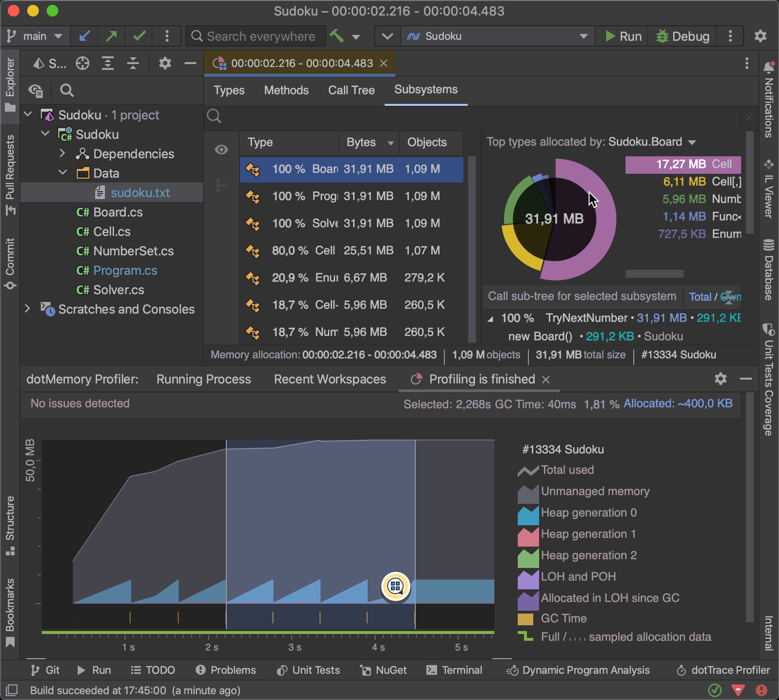This screenshot has width=779, height=700.
Task: Click the locate file crosshair icon
Action: click(83, 63)
